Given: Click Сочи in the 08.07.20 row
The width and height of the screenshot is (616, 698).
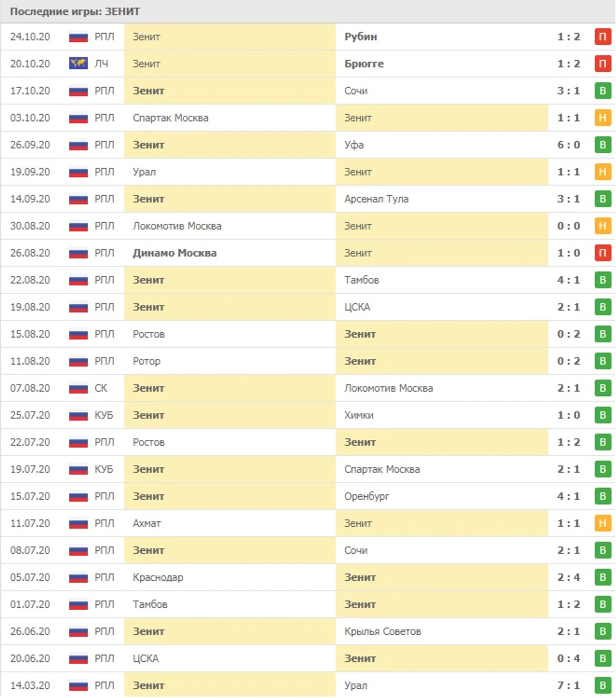Looking at the screenshot, I should [x=356, y=550].
